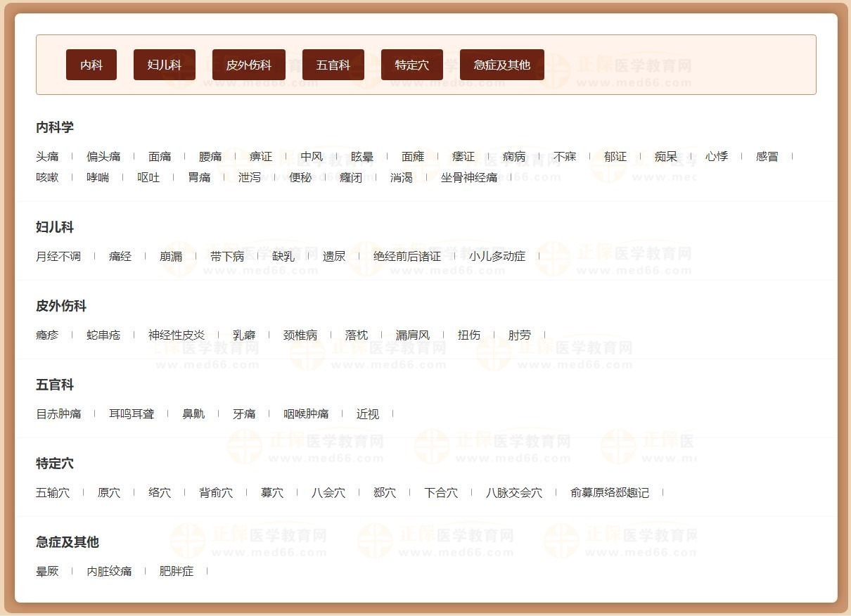
Task: Open the 头痛 topic link
Action: [48, 156]
